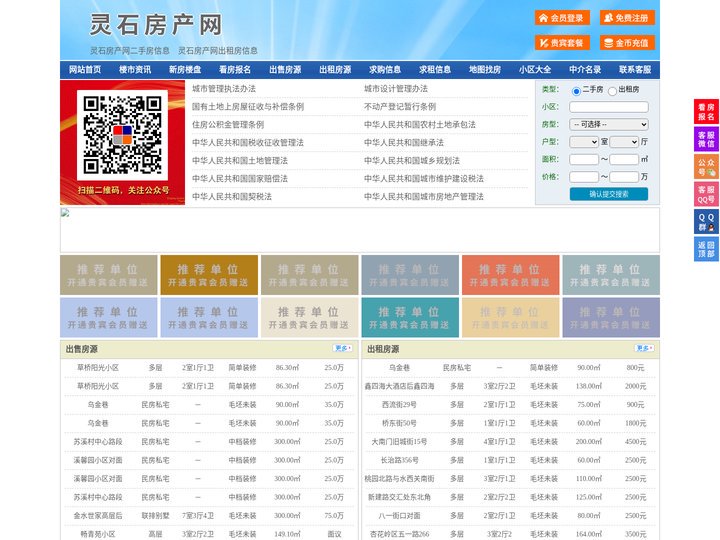Open 看房报名 in navigation bar
Image resolution: width=720 pixels, height=540 pixels.
coord(235,70)
